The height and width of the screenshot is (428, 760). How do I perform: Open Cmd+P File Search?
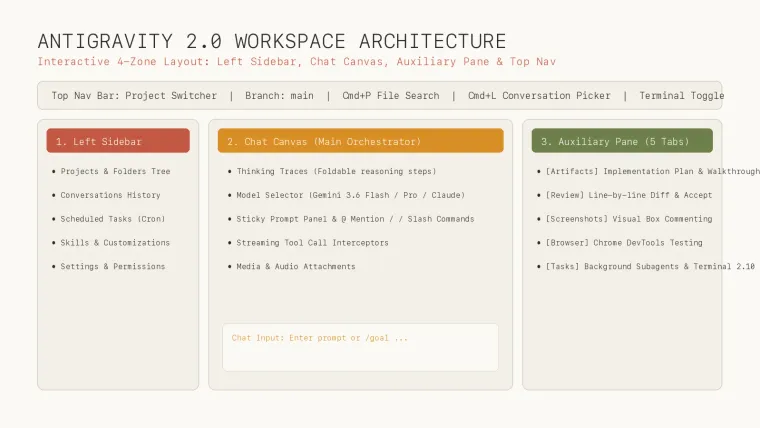tap(391, 95)
